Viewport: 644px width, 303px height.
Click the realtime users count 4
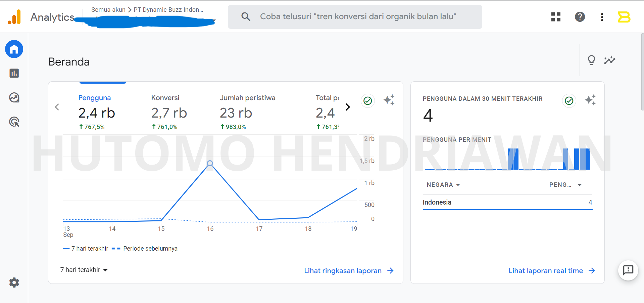point(428,116)
